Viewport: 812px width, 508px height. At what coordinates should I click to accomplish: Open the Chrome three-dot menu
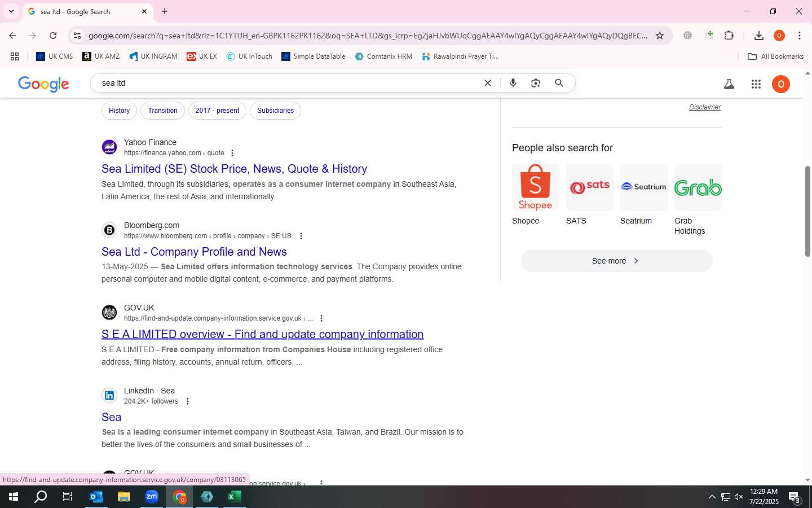(x=800, y=36)
